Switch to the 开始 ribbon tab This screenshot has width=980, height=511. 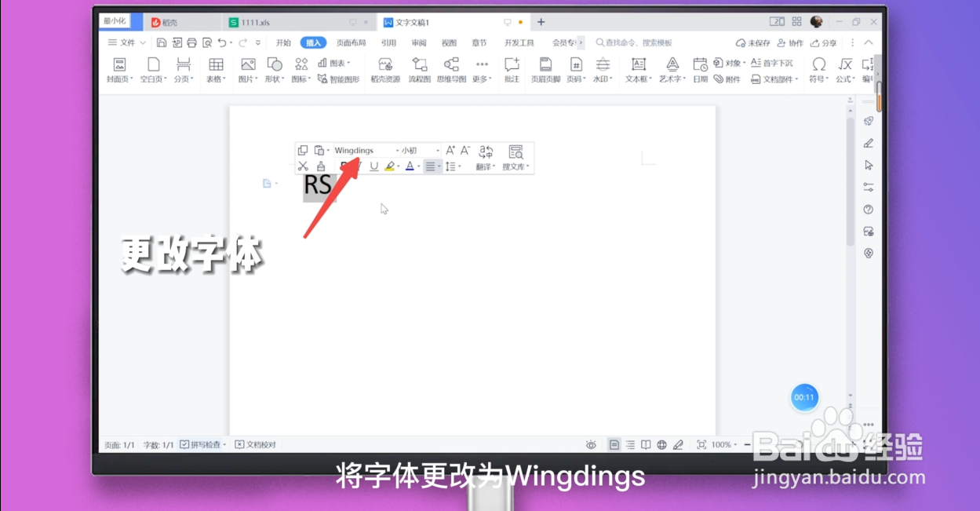tap(283, 42)
